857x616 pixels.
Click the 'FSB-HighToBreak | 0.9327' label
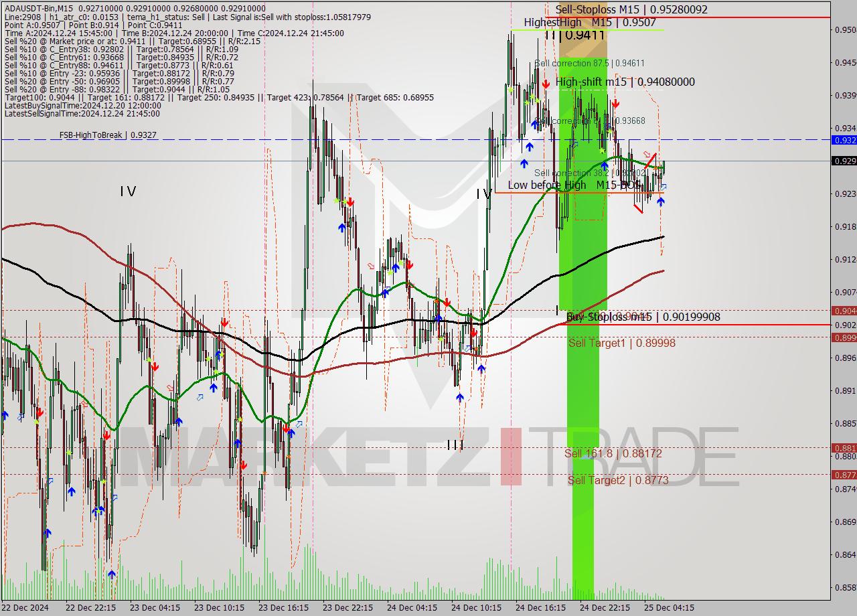(108, 135)
